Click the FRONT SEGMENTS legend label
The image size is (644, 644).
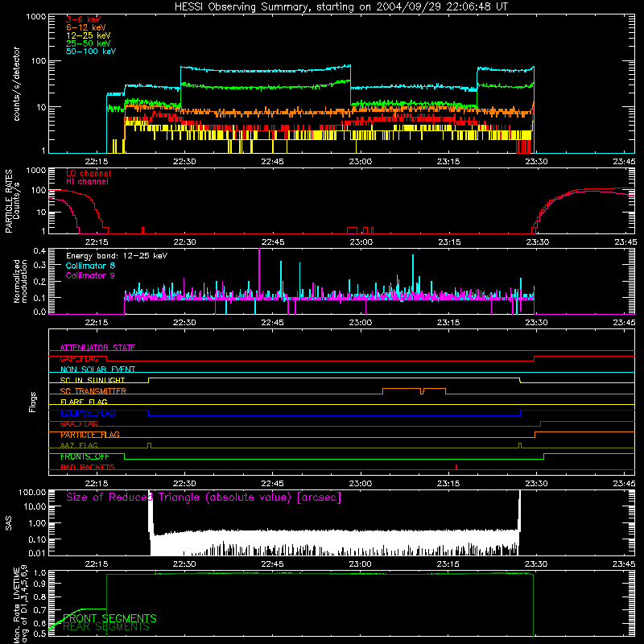(x=109, y=618)
